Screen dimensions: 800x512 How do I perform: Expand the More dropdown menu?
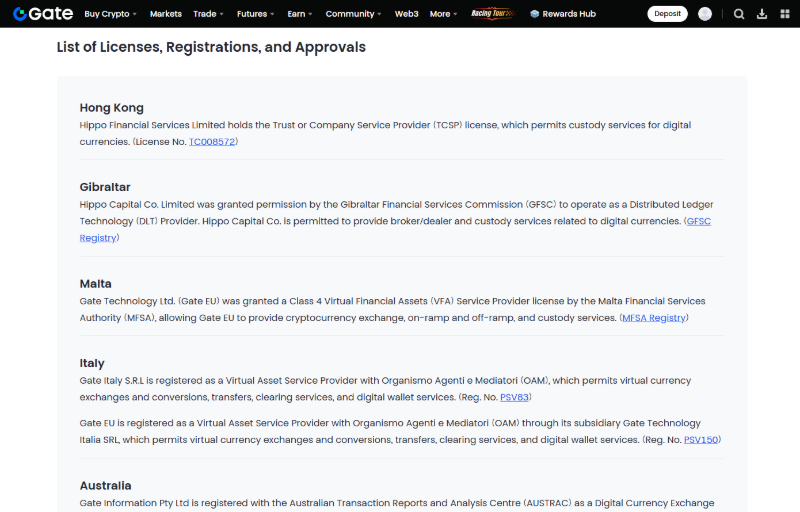coord(443,14)
